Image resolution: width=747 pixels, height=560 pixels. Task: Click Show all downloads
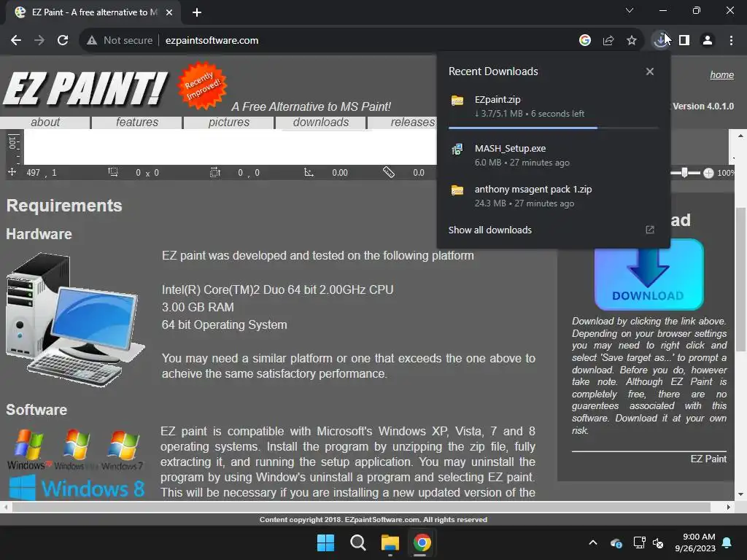coord(489,230)
